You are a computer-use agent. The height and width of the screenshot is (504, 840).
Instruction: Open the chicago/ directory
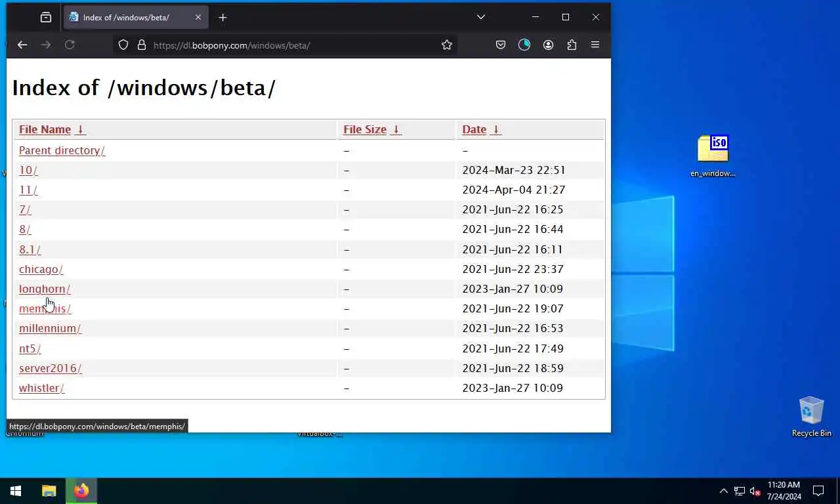[x=41, y=269]
